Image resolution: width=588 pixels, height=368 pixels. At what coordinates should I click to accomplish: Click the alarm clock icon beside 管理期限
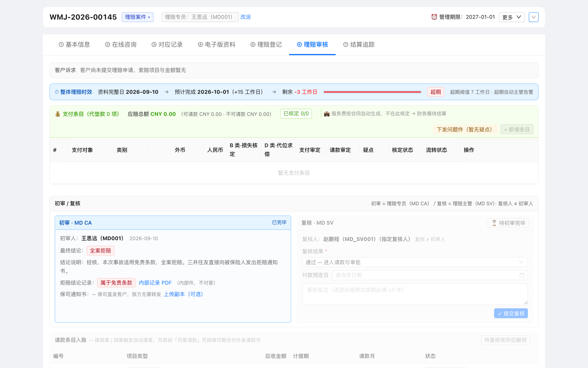[434, 17]
